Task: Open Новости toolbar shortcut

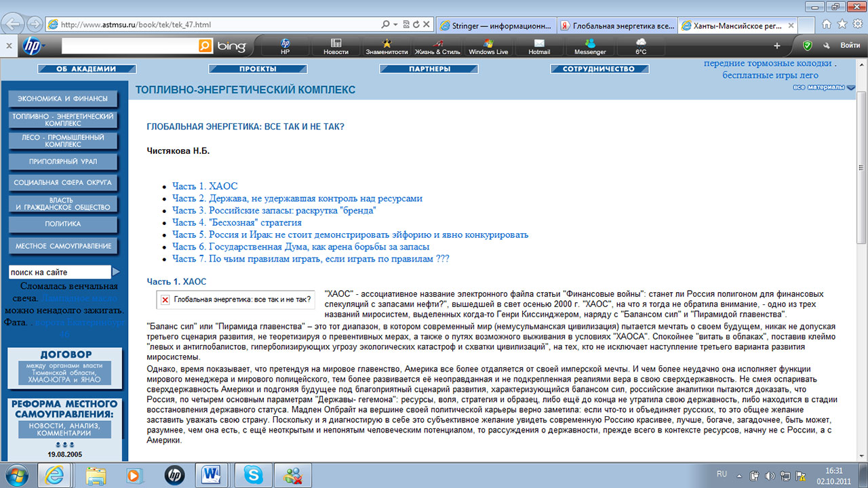Action: [x=336, y=46]
